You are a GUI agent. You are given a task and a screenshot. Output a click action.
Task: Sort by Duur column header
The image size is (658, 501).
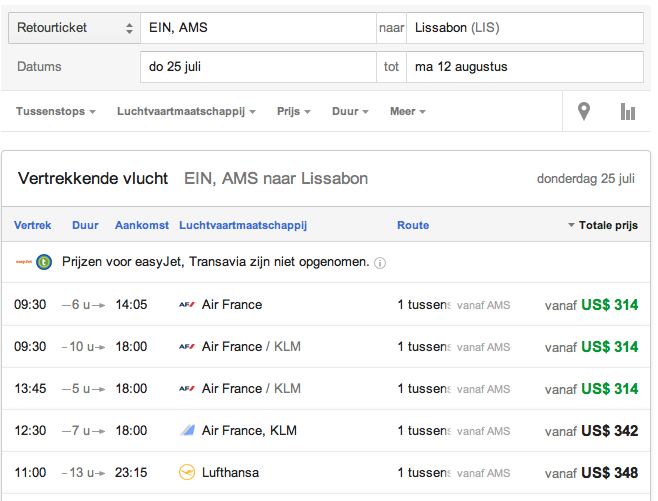point(85,225)
